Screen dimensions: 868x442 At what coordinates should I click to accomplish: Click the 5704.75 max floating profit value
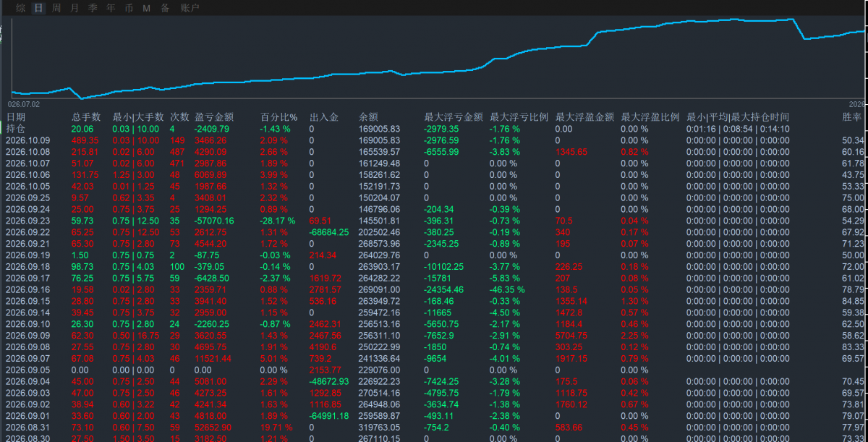(571, 335)
